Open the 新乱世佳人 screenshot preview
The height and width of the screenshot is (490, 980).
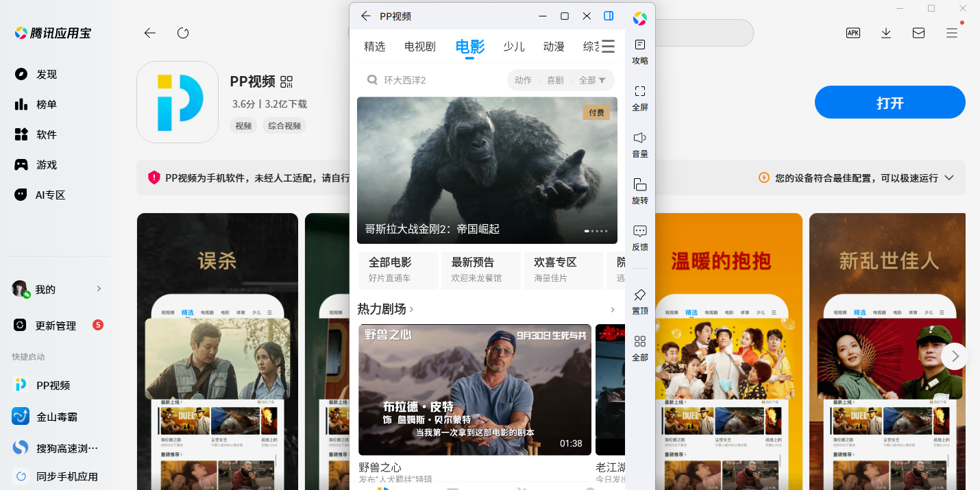click(889, 351)
